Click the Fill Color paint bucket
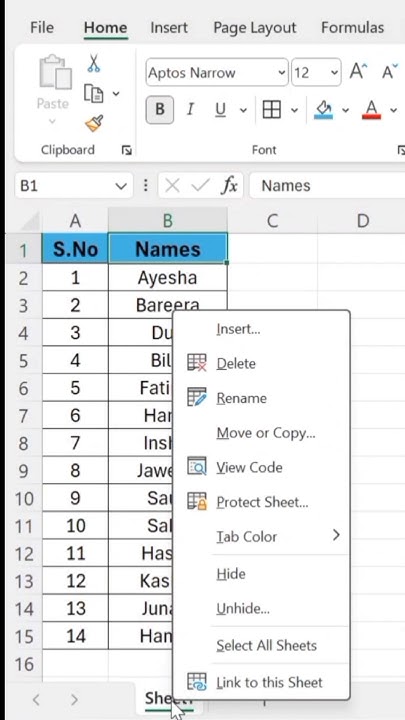 324,110
